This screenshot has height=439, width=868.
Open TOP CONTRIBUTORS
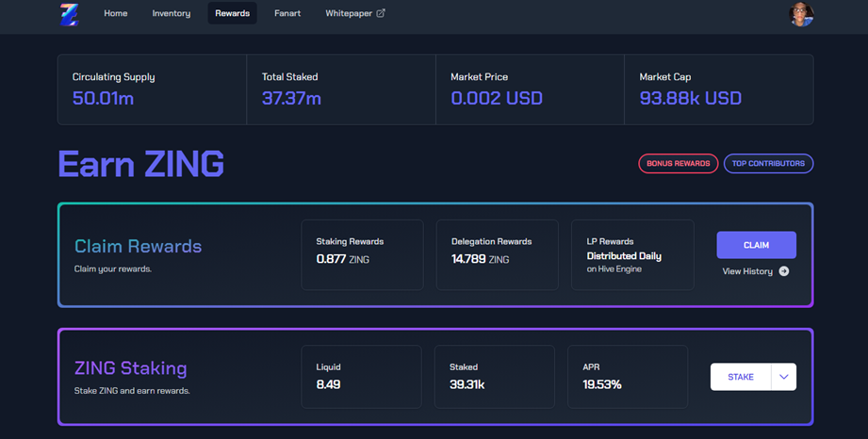768,163
